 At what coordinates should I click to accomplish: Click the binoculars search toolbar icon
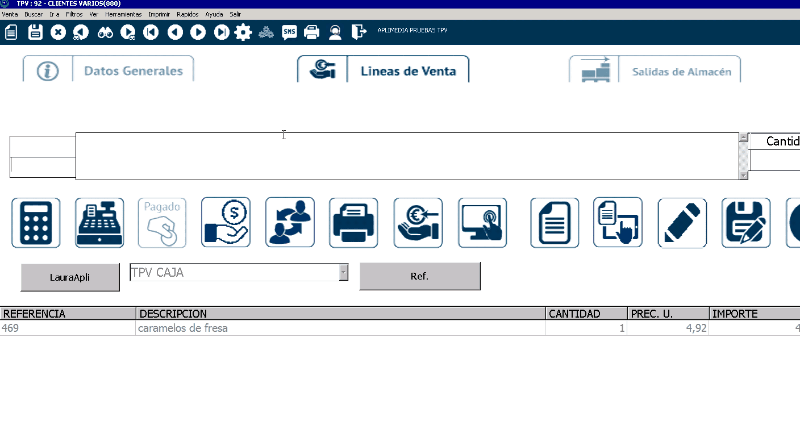105,32
